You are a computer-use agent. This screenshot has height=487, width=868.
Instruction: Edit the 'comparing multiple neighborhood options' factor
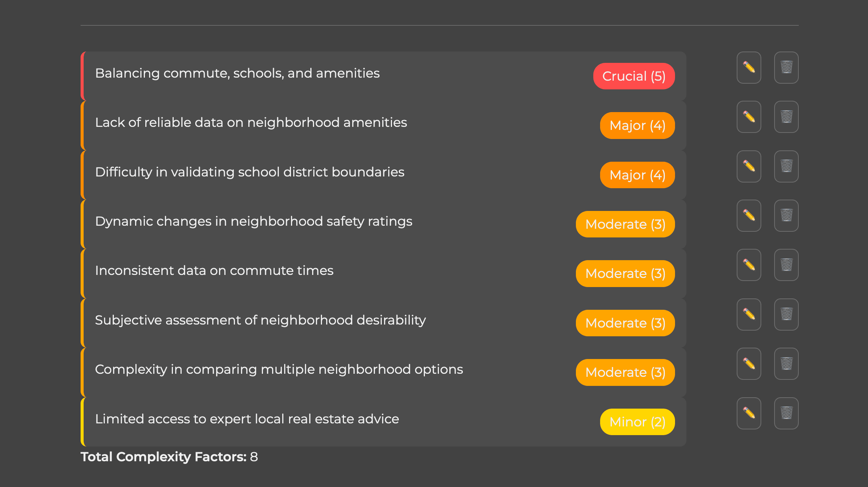pyautogui.click(x=749, y=364)
